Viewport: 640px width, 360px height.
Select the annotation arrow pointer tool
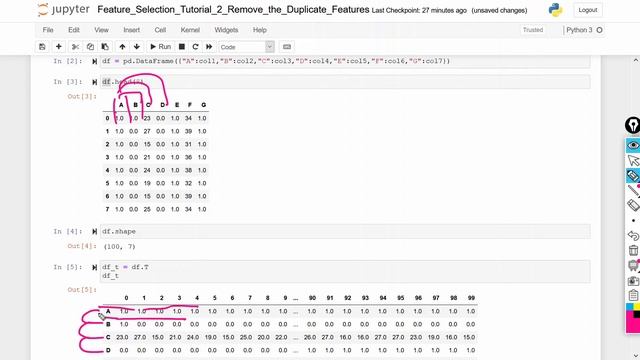[x=633, y=160]
